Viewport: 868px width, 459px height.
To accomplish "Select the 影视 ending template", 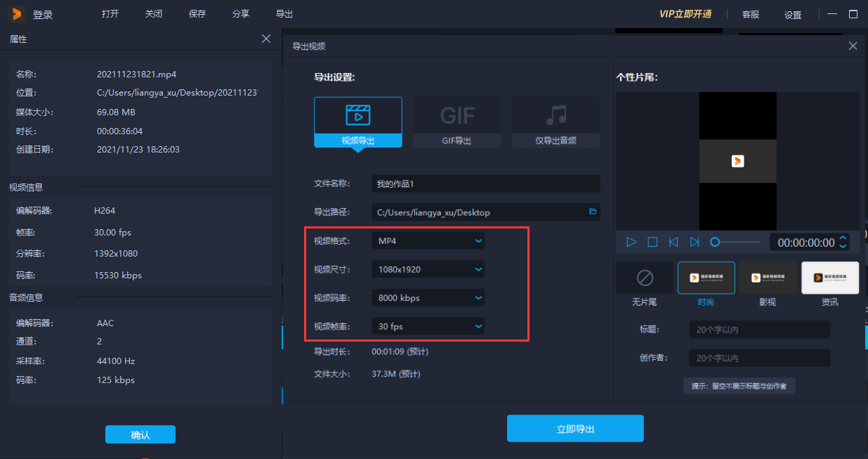I will click(x=768, y=277).
